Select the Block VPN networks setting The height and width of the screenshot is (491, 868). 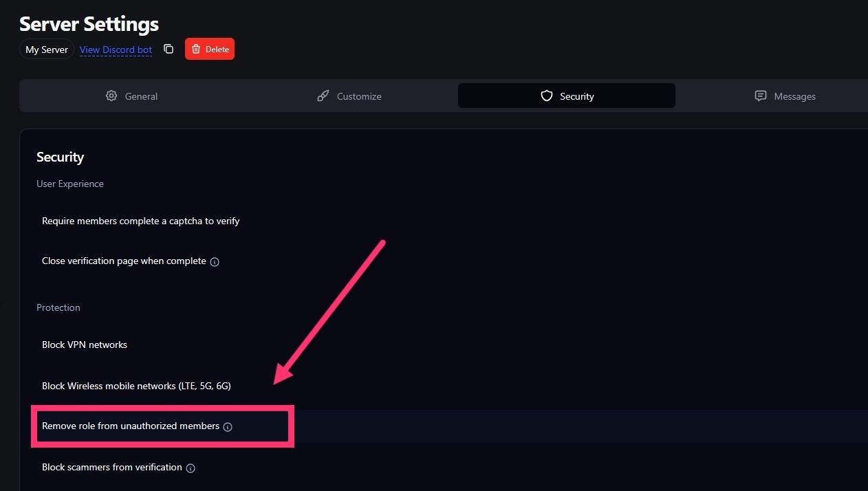pyautogui.click(x=85, y=345)
